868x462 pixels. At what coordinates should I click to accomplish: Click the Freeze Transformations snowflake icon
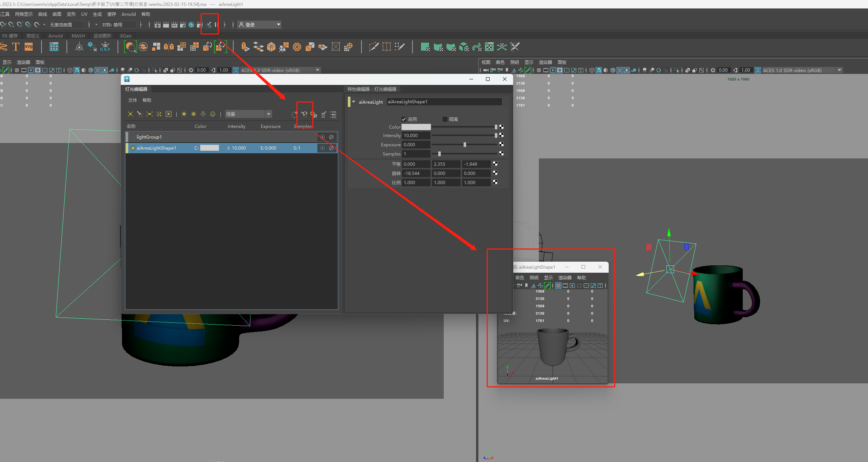[105, 47]
